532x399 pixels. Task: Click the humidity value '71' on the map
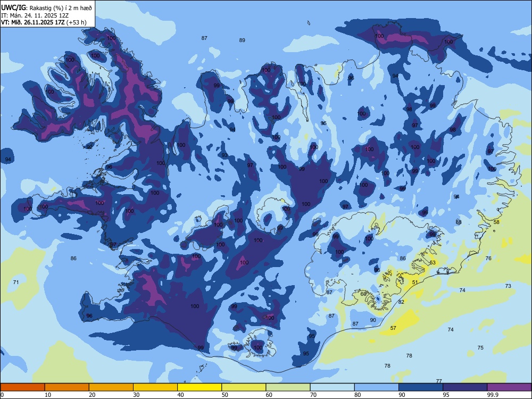16,282
